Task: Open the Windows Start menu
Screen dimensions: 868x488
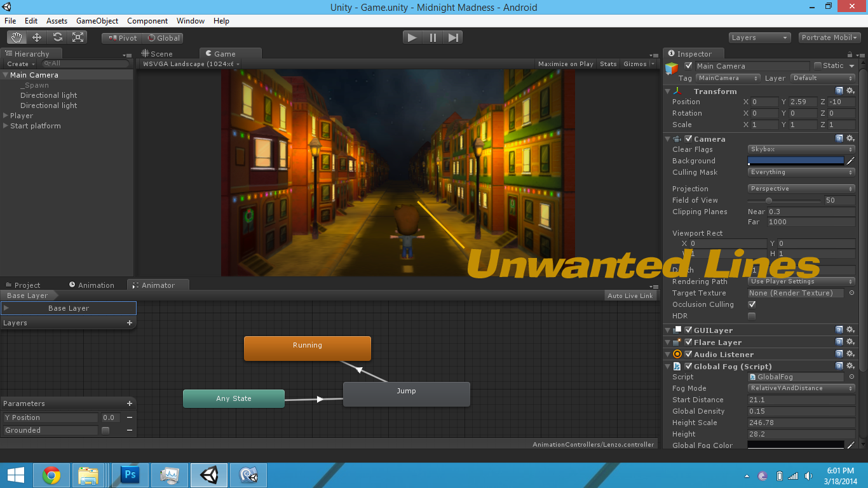Action: tap(16, 475)
